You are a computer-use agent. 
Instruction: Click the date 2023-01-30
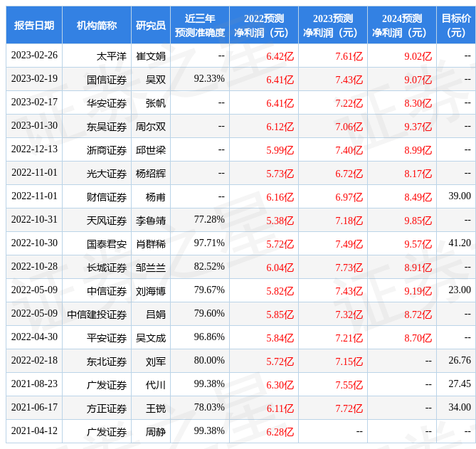[34, 125]
